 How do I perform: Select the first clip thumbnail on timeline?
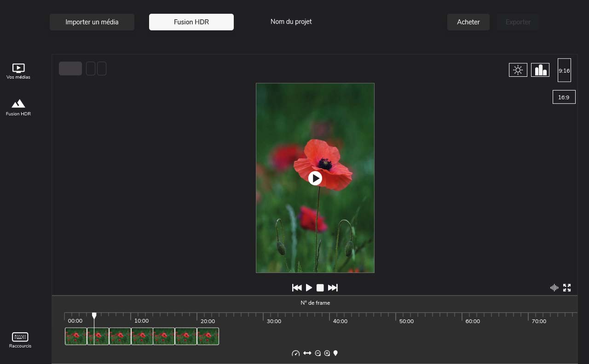click(x=76, y=336)
